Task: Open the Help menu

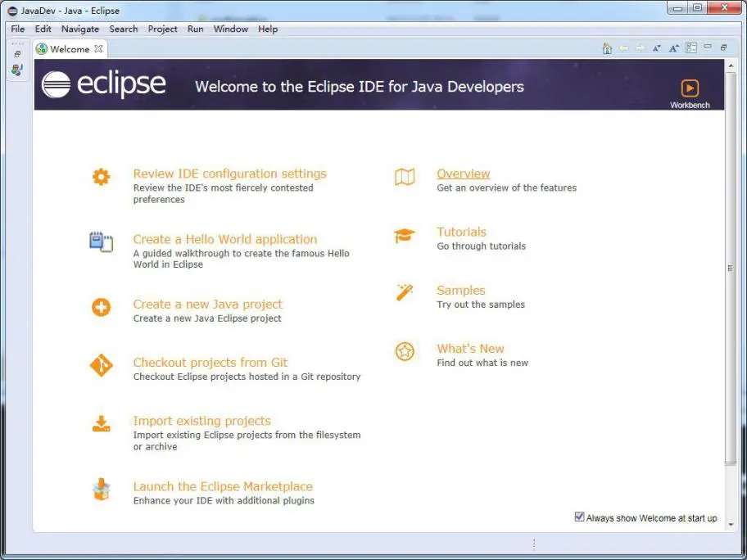Action: point(268,29)
